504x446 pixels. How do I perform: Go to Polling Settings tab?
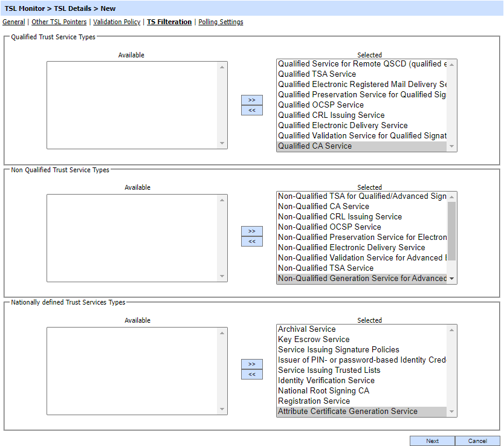[221, 22]
